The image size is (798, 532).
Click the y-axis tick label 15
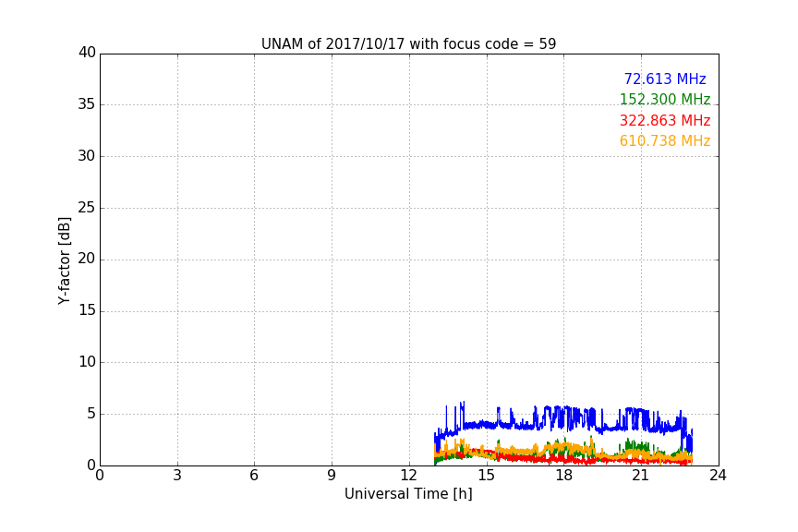pyautogui.click(x=87, y=310)
